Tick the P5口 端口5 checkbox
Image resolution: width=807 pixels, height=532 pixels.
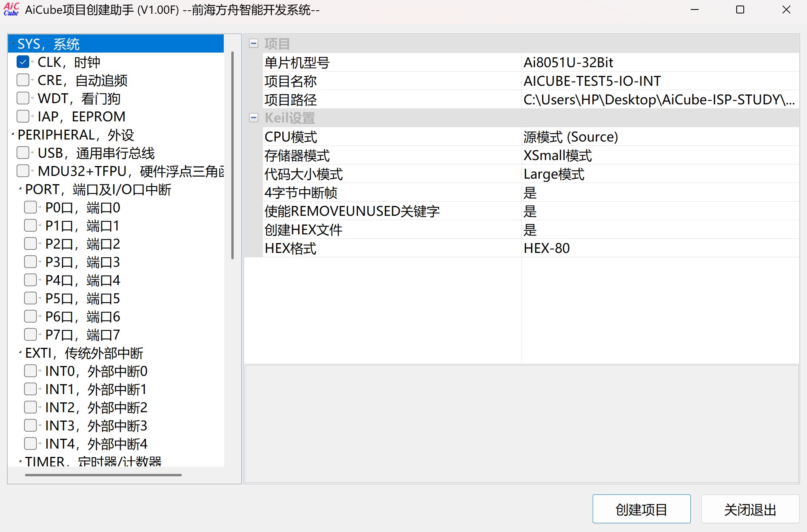[30, 298]
